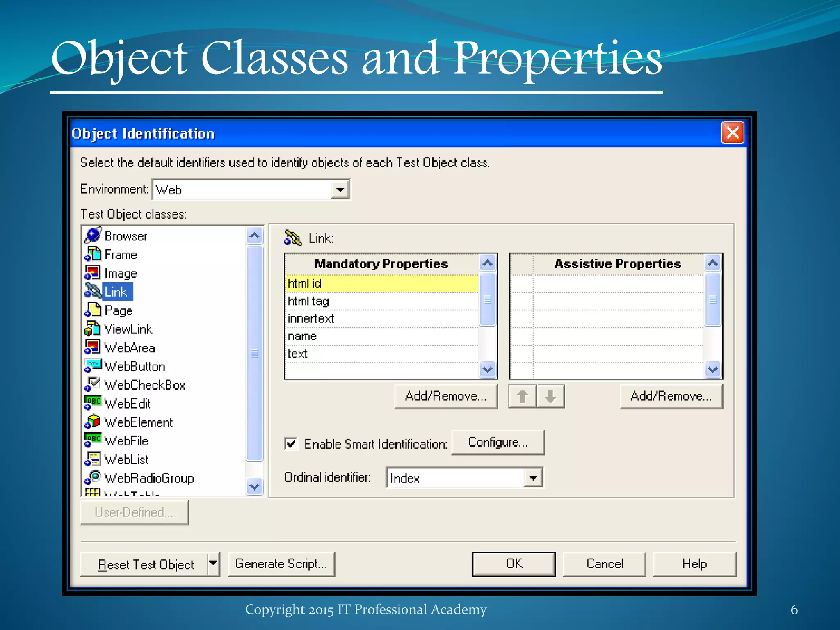This screenshot has width=840, height=630.
Task: Click the WebList class icon
Action: [x=93, y=459]
